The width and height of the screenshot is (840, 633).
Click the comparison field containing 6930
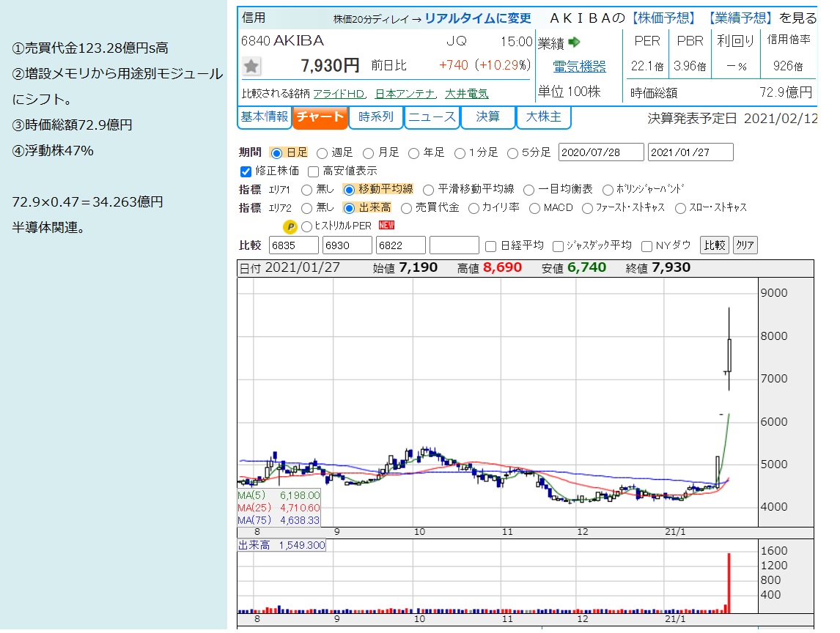[x=347, y=246]
